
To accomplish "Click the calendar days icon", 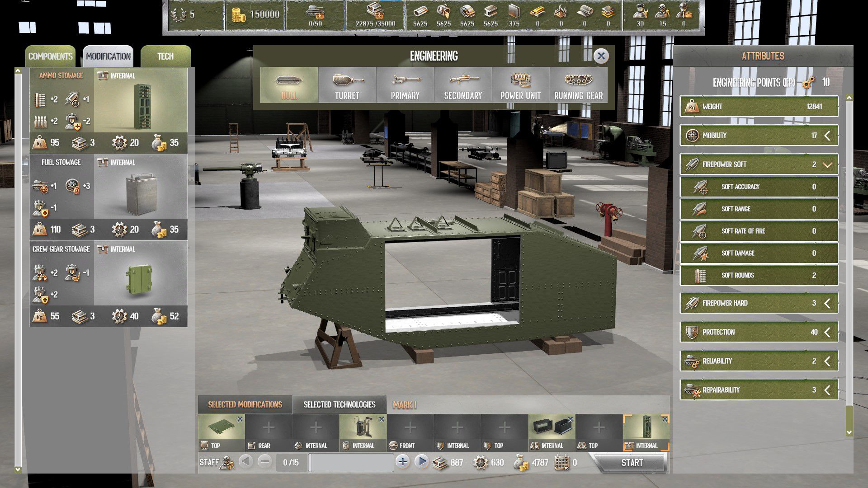I will pyautogui.click(x=561, y=463).
